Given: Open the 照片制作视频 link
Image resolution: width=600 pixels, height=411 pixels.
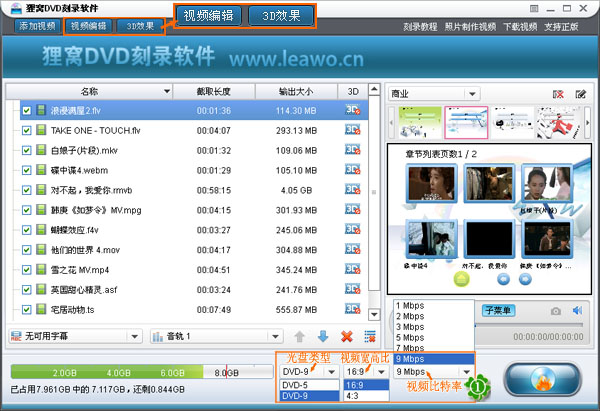Looking at the screenshot, I should (x=470, y=27).
